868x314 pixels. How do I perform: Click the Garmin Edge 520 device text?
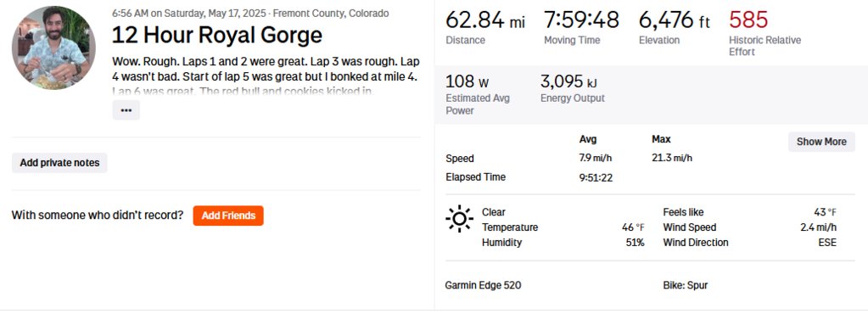pos(483,286)
